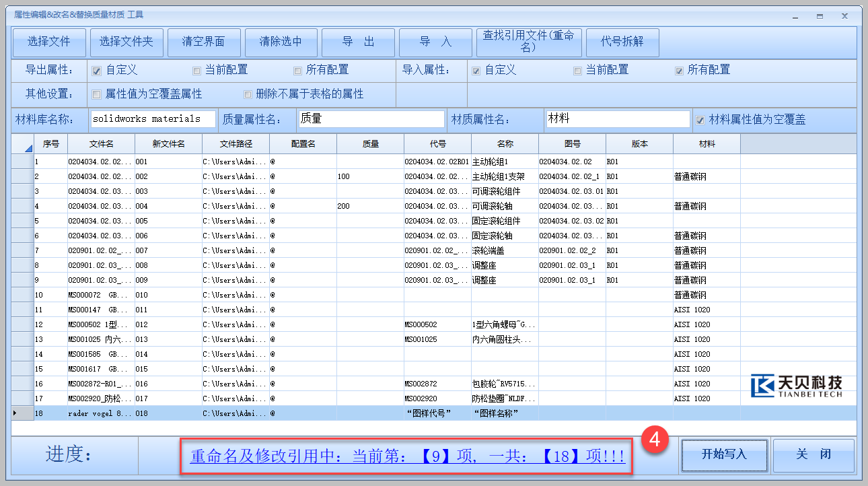This screenshot has width=868, height=486.
Task: Click the 代号拆解 button
Action: coord(622,42)
